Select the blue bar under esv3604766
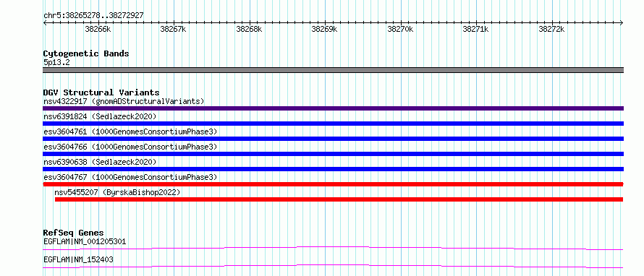Screen dimensions: 644x276 point(333,154)
